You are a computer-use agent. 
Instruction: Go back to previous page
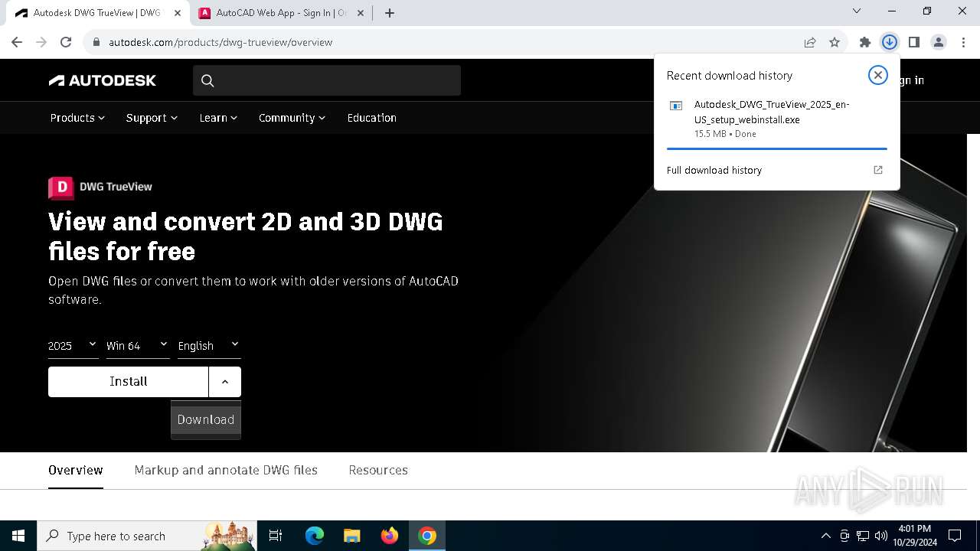point(17,42)
